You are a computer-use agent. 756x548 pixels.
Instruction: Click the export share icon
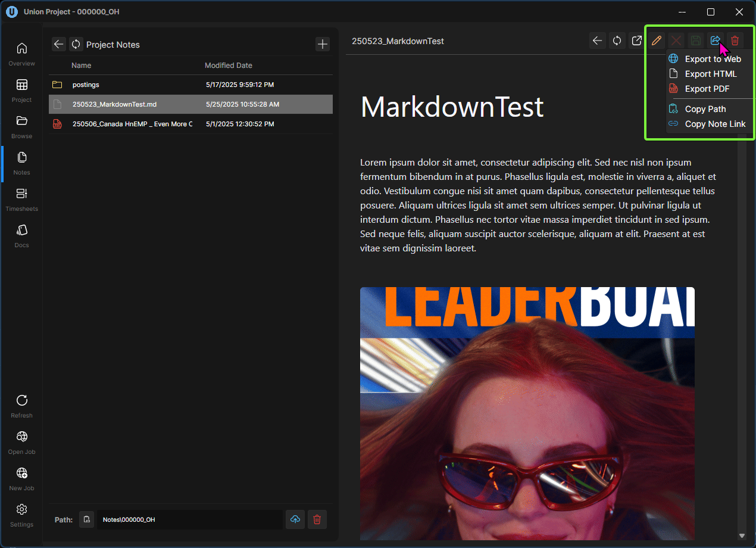coord(716,41)
